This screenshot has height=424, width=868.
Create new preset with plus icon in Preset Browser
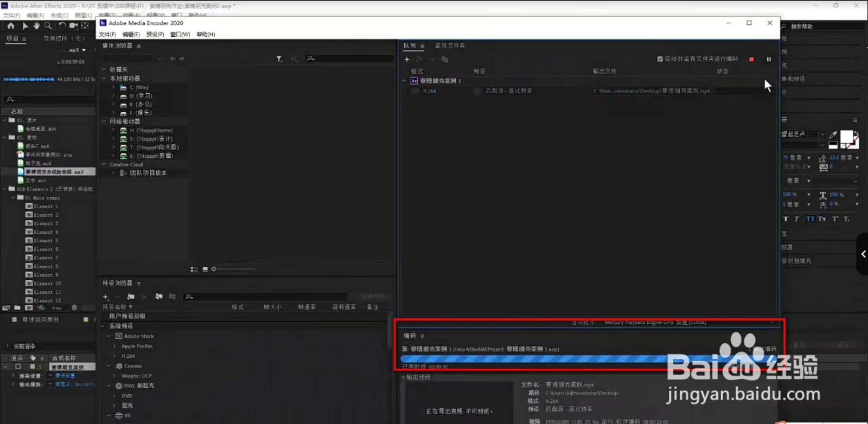click(106, 297)
